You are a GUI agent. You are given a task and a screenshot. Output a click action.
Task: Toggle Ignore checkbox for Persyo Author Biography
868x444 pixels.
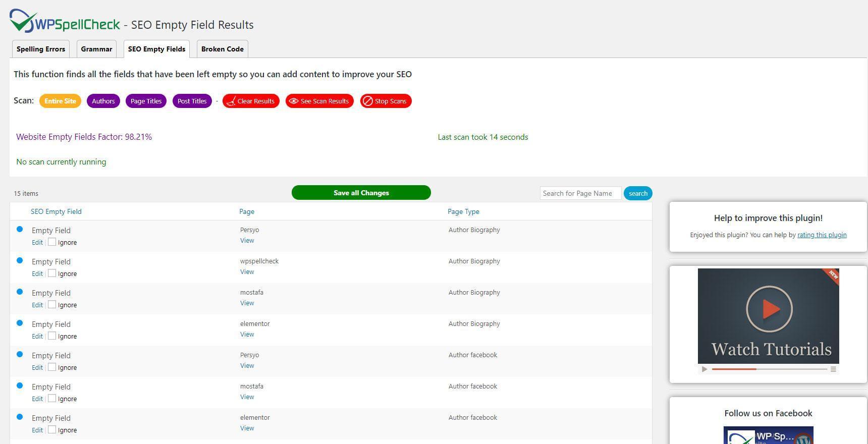(52, 242)
